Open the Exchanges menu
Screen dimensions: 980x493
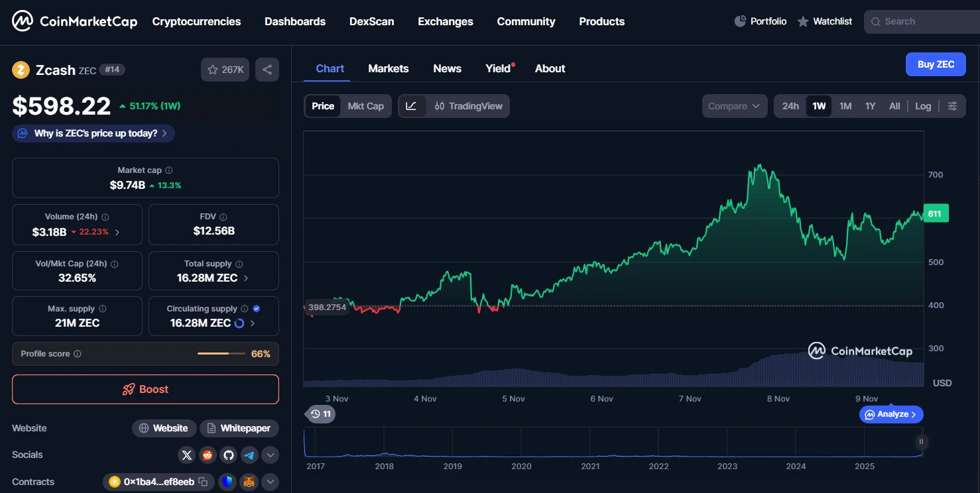click(x=445, y=21)
